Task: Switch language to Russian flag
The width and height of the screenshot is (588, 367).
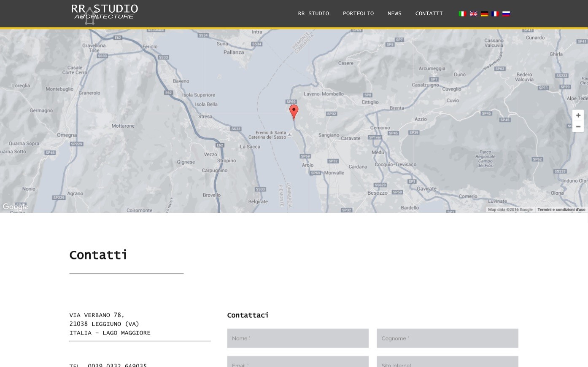Action: point(506,13)
